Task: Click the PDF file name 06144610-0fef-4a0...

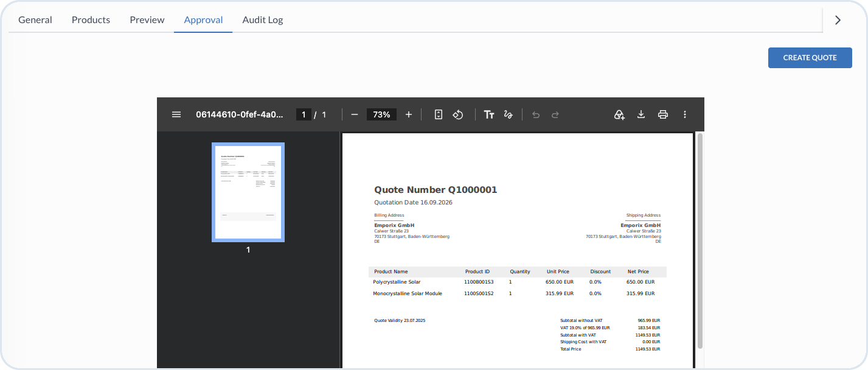Action: pos(240,114)
